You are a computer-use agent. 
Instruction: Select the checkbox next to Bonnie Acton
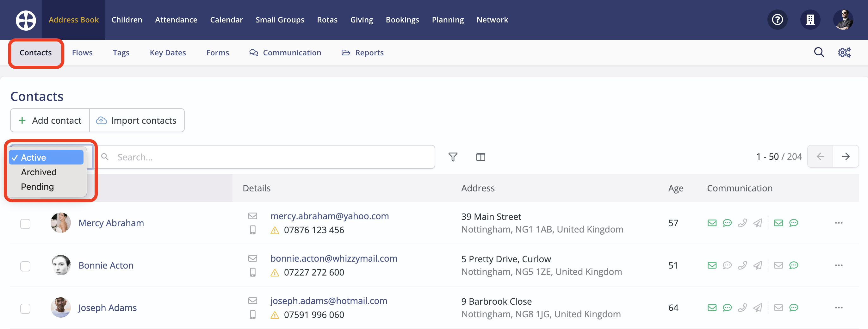[x=25, y=266]
